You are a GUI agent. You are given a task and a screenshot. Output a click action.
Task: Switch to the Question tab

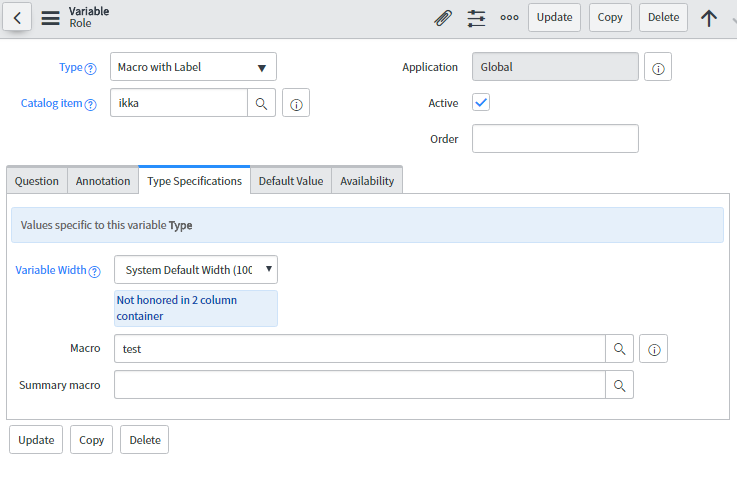point(37,181)
